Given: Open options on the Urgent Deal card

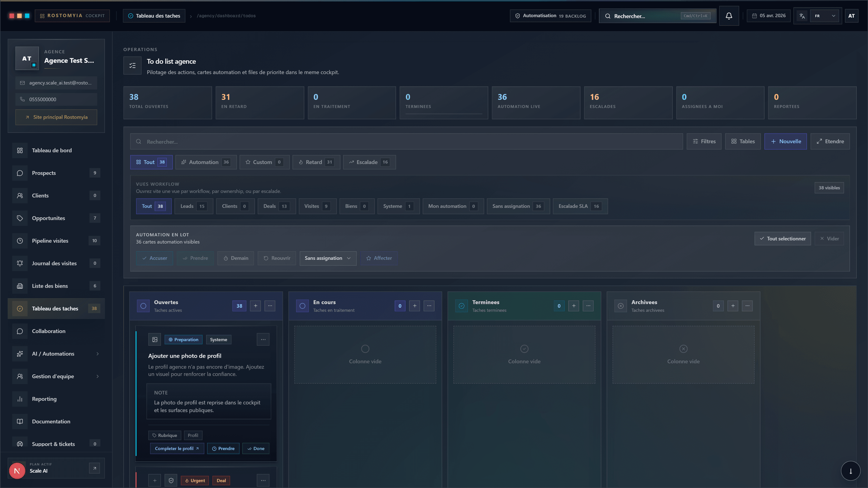Looking at the screenshot, I should point(263,481).
